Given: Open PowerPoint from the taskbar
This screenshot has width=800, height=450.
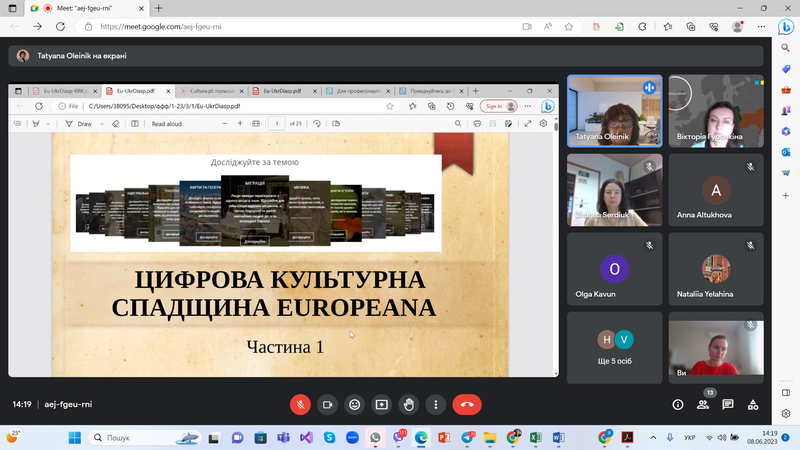Looking at the screenshot, I should coord(444,438).
